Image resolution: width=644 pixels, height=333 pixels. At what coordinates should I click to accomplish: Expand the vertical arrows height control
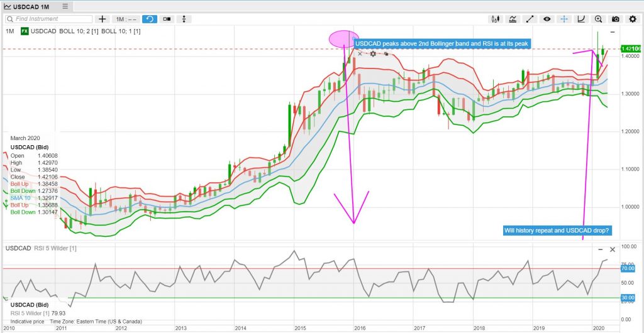[184, 19]
